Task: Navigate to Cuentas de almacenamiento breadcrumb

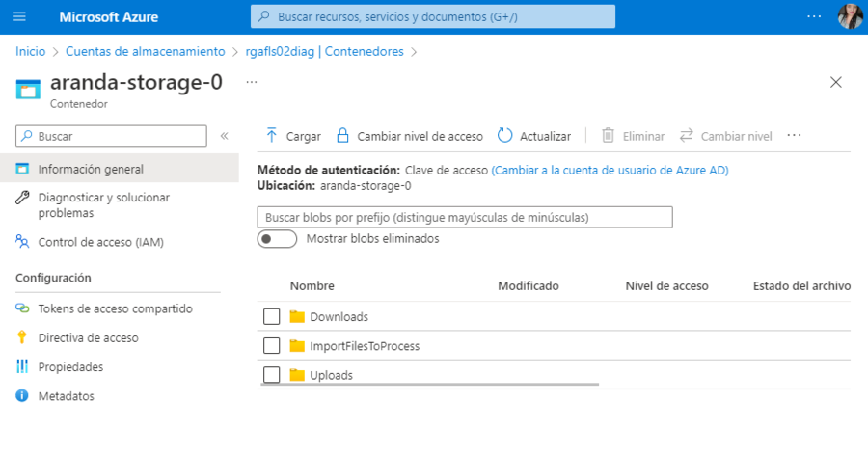Action: [146, 51]
